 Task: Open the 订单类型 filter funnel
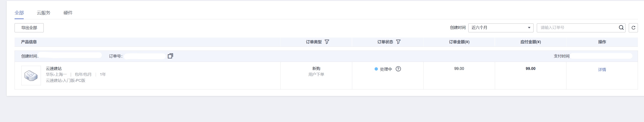click(327, 42)
